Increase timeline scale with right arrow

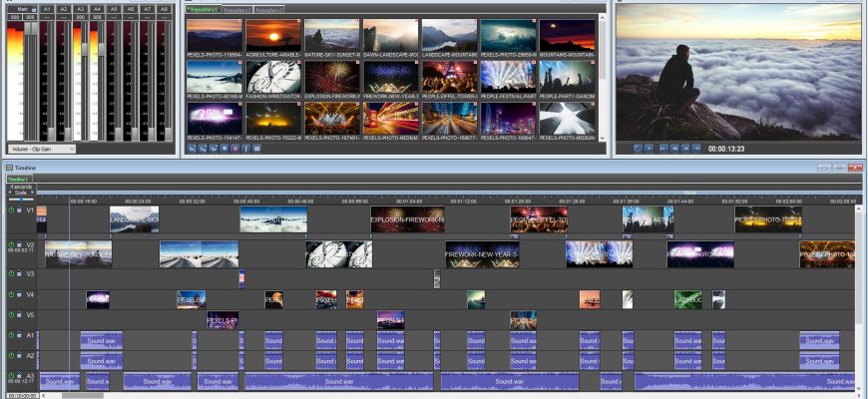coord(32,193)
